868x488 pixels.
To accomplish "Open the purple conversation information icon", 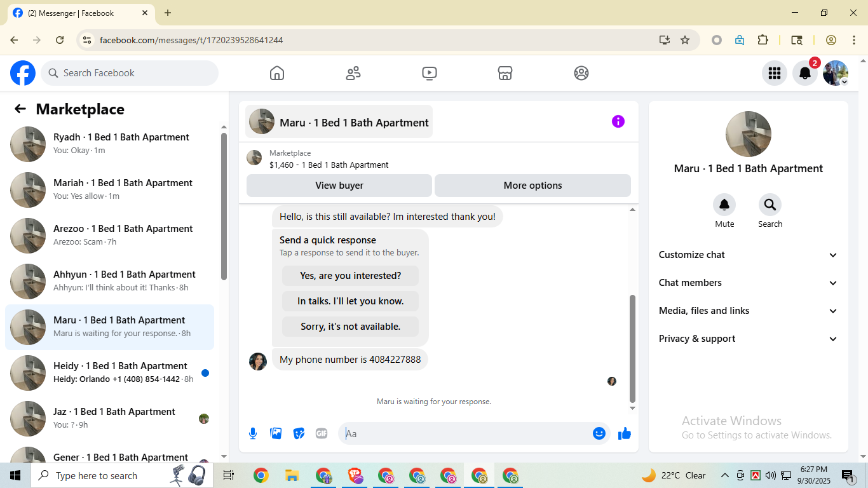I will [x=618, y=121].
